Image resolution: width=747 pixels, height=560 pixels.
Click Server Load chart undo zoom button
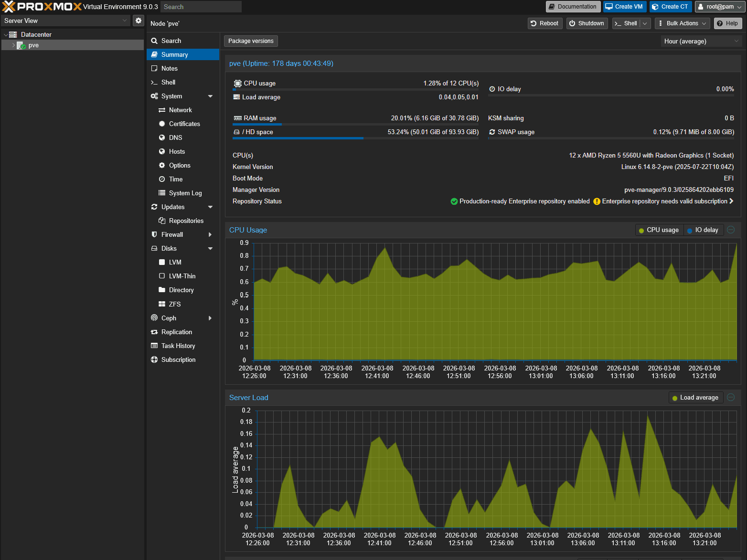731,398
